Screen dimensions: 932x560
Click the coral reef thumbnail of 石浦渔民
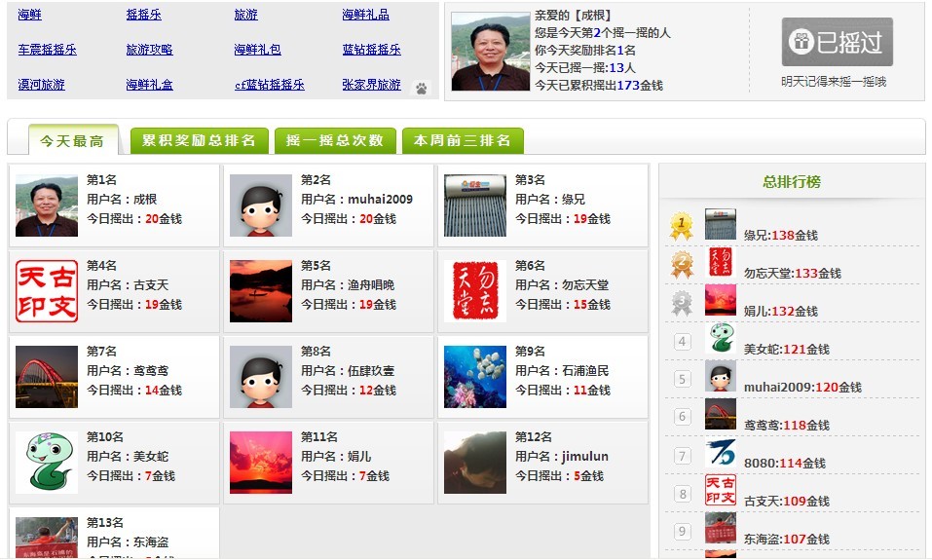(474, 376)
